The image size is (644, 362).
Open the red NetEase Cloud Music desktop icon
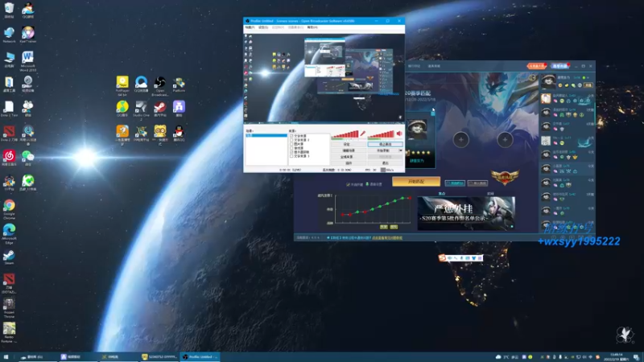tap(9, 158)
